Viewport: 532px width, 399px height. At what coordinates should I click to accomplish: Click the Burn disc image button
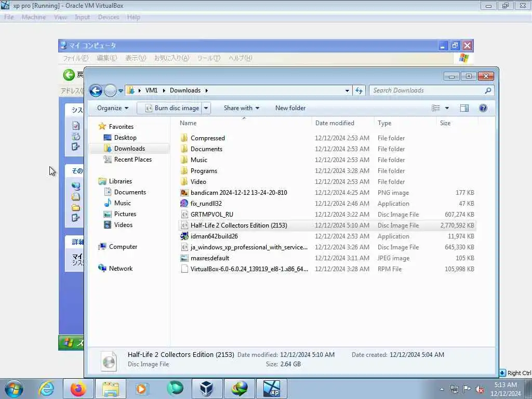coord(172,108)
